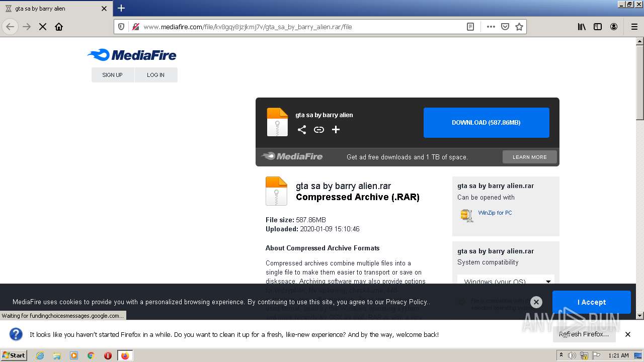
Task: Click the Refresh Firefox button
Action: coord(584,334)
